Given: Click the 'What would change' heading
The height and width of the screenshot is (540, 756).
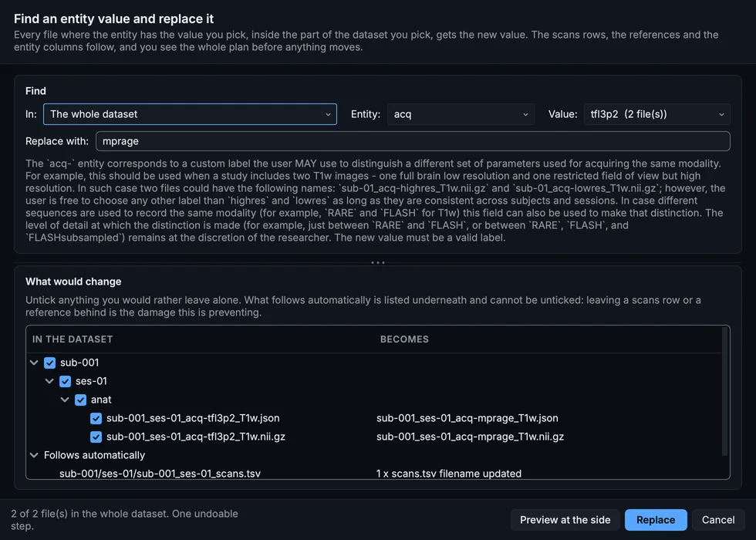Looking at the screenshot, I should click(73, 282).
